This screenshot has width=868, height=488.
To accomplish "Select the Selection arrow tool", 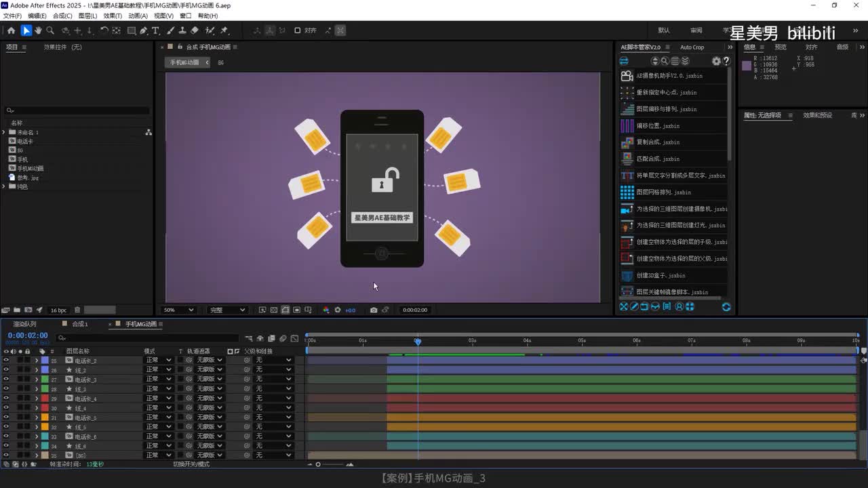I will coord(26,30).
